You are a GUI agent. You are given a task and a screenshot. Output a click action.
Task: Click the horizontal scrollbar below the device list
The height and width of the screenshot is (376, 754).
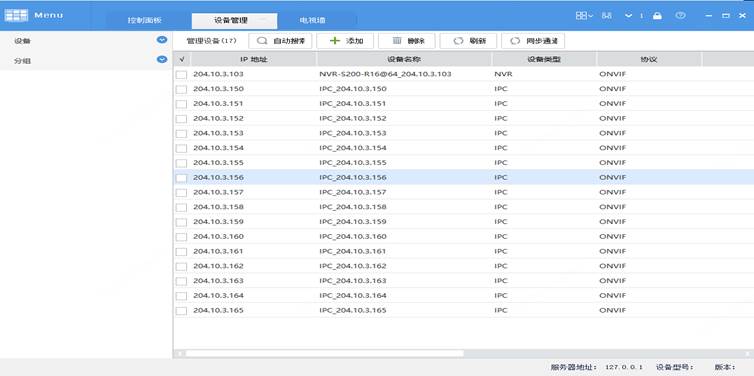pos(325,353)
